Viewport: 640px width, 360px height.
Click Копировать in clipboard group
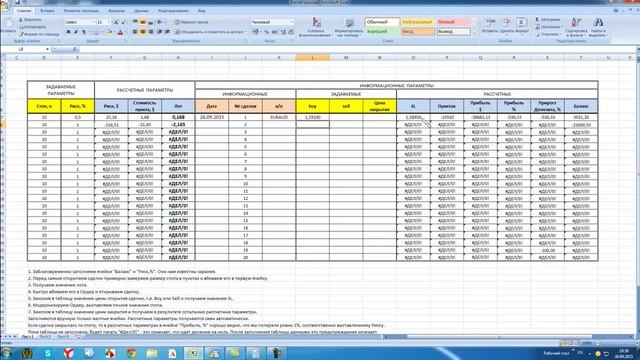[32, 27]
